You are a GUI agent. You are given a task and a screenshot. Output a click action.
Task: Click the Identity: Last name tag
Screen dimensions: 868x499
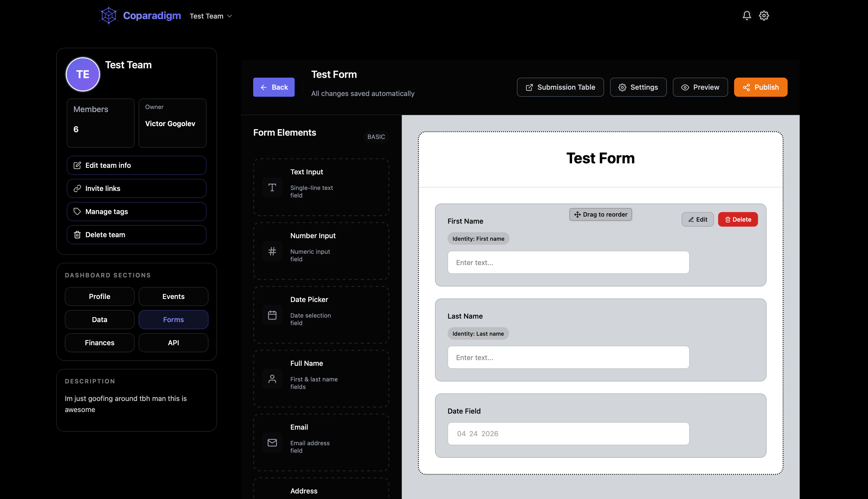click(478, 334)
